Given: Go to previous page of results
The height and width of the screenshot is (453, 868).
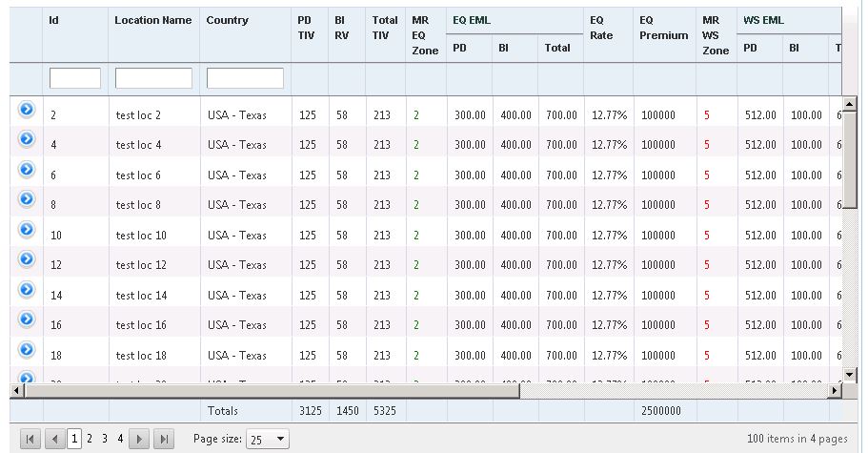Looking at the screenshot, I should [x=55, y=439].
